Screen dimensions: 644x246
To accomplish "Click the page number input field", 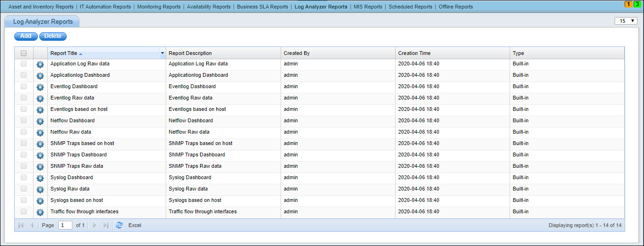I will coord(65,225).
